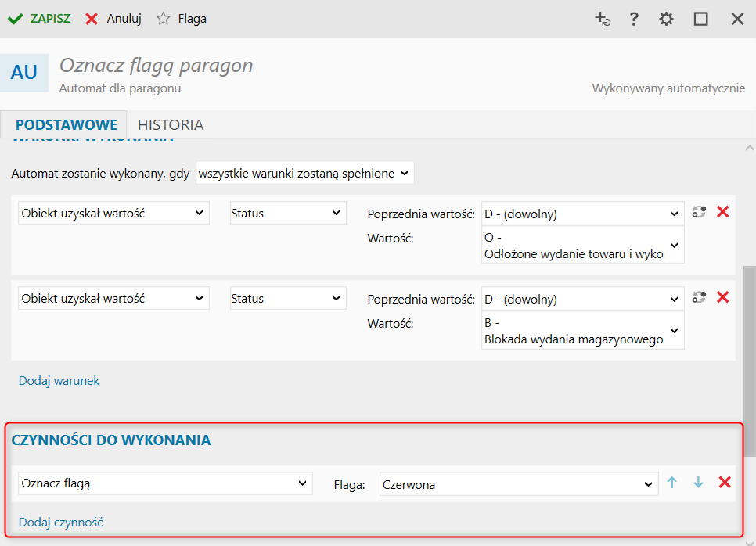
Task: Remove the 'Oznacz flagą' action red X
Action: pyautogui.click(x=725, y=483)
